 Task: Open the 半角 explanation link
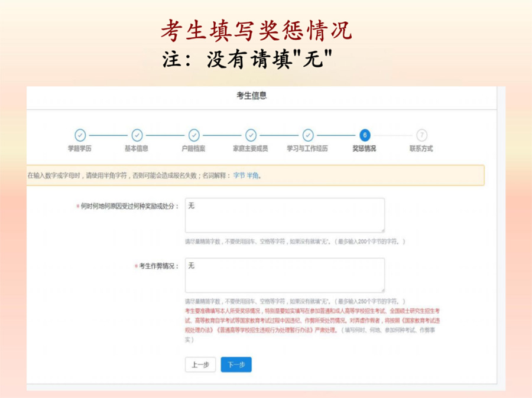[x=253, y=175]
